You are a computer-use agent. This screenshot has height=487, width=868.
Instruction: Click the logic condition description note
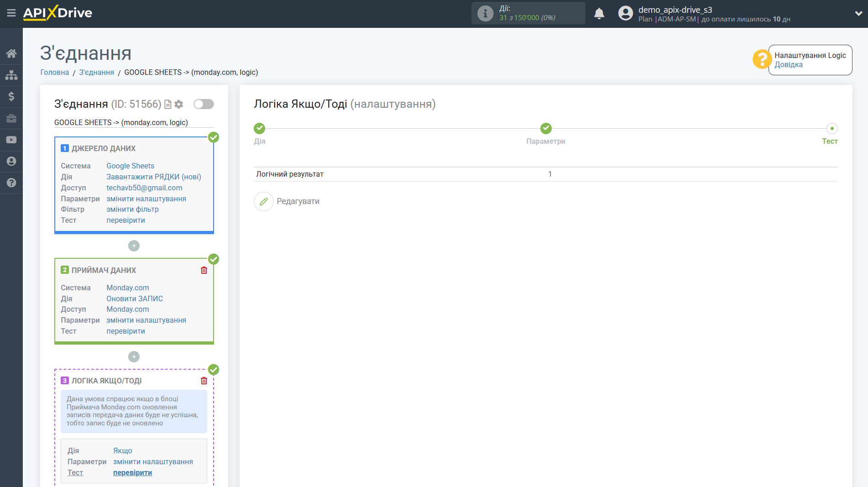[x=134, y=411]
